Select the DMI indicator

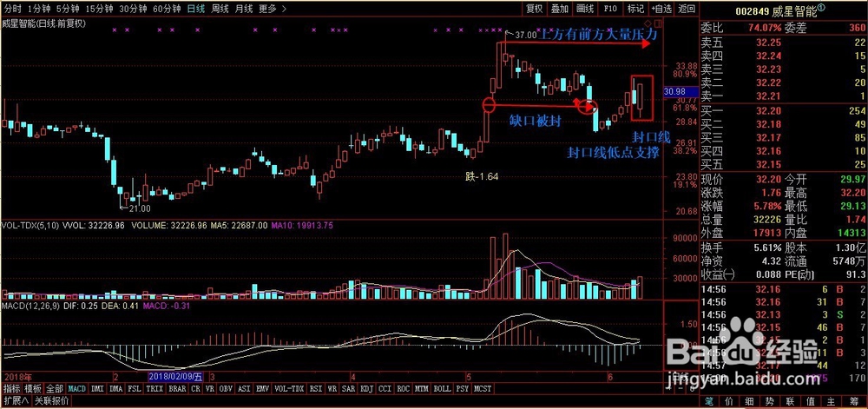[x=97, y=388]
